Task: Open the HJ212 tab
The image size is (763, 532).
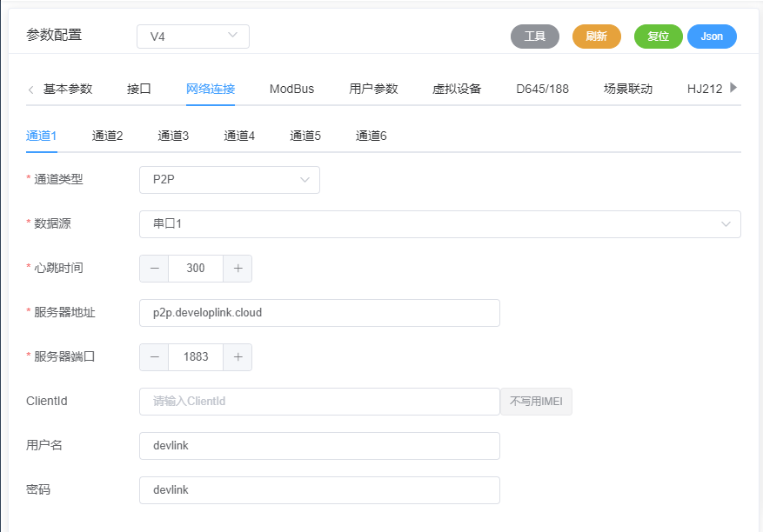Action: coord(705,88)
